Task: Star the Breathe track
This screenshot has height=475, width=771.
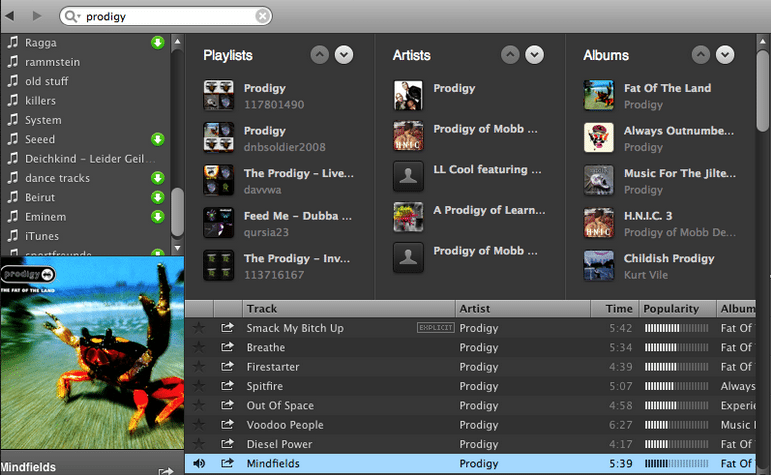Action: tap(199, 347)
